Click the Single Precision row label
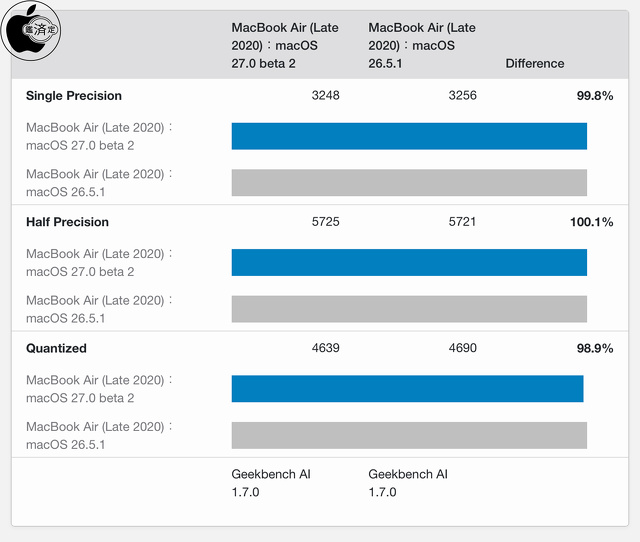Viewport: 640px width, 542px height. 74,96
